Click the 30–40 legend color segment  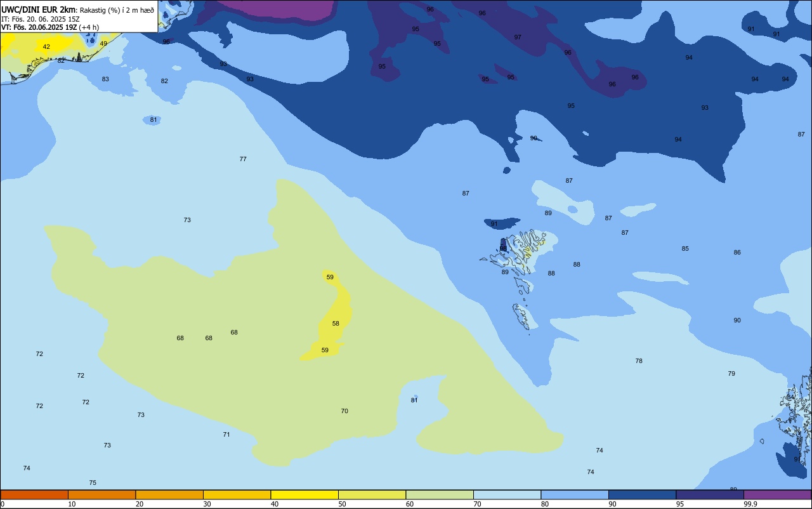(237, 495)
